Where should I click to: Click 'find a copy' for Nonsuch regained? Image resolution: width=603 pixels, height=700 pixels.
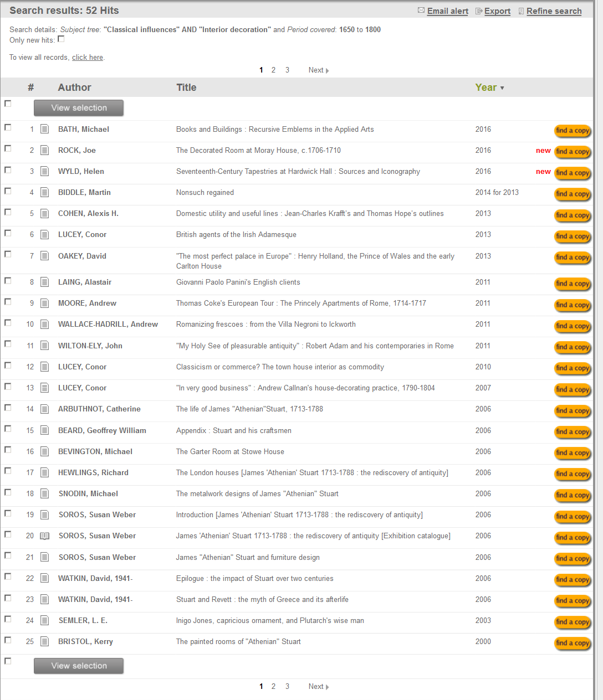click(x=573, y=194)
